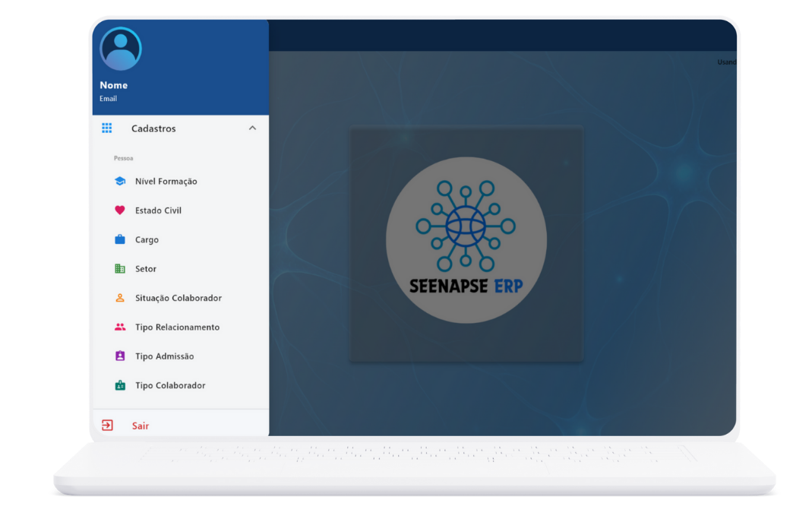Click the user profile avatar icon

click(x=121, y=48)
